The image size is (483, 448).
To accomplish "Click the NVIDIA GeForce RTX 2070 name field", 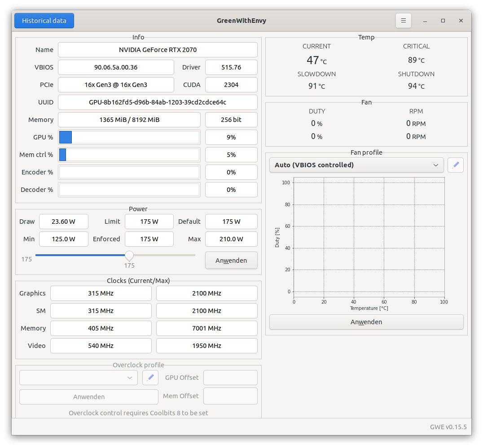I will click(x=158, y=50).
